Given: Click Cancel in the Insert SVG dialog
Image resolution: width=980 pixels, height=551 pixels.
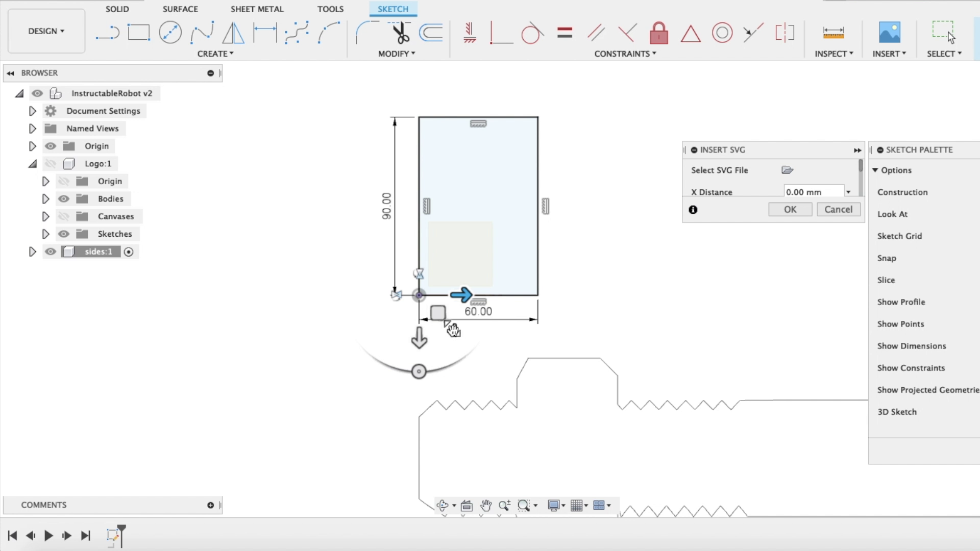Looking at the screenshot, I should tap(839, 209).
